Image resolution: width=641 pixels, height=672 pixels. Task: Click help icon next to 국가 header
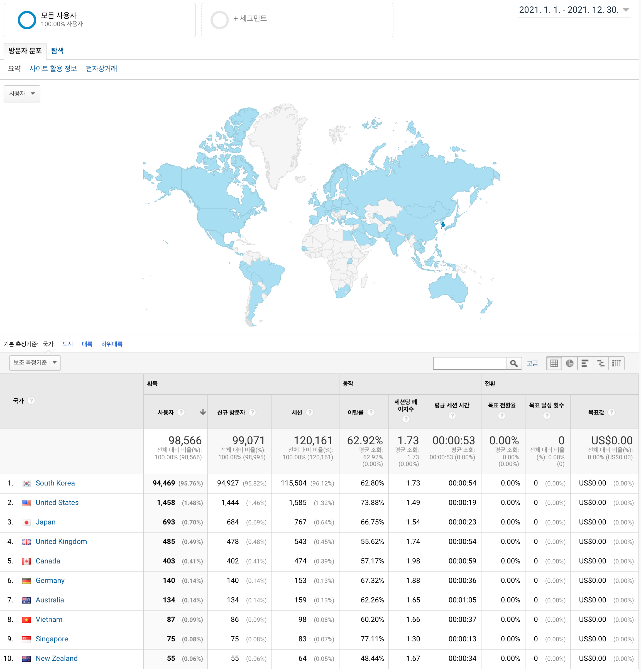point(31,401)
